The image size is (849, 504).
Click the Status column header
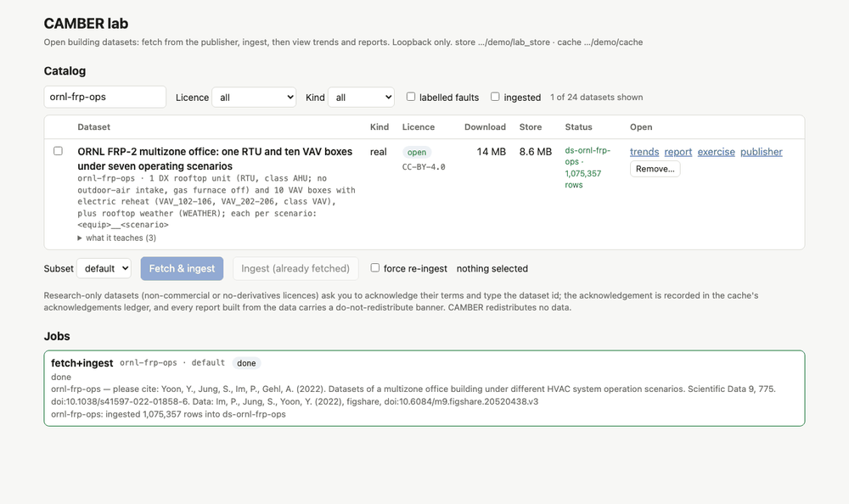579,127
